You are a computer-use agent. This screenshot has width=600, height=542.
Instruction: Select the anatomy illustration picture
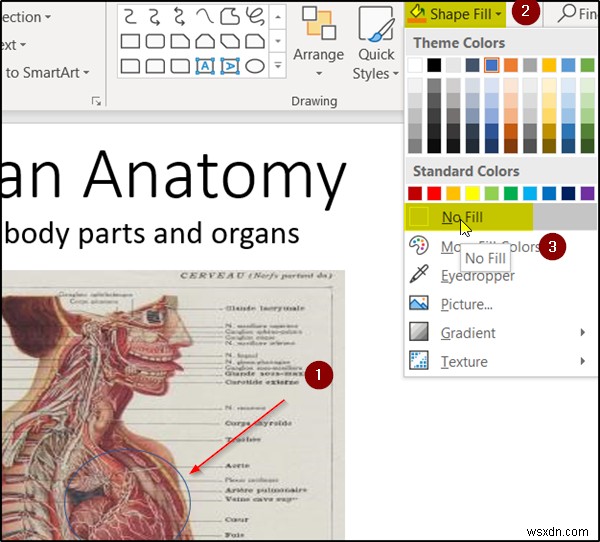click(173, 405)
